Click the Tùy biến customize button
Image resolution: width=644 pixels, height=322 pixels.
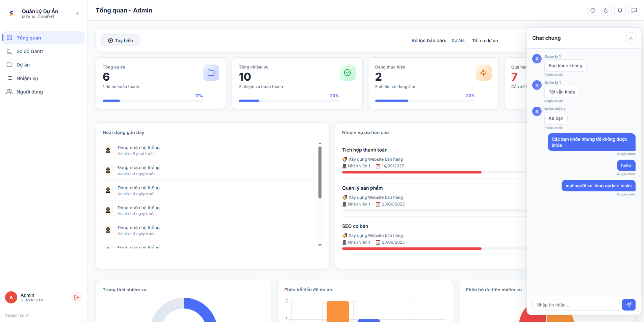pyautogui.click(x=121, y=41)
